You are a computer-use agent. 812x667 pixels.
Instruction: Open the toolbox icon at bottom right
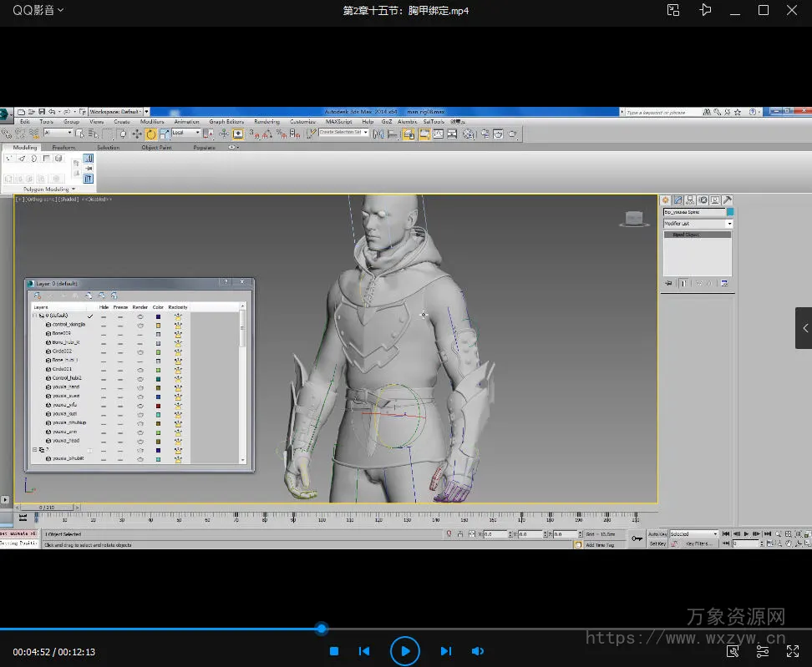pyautogui.click(x=733, y=651)
